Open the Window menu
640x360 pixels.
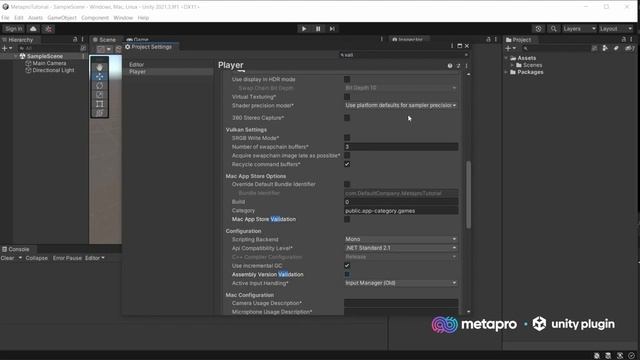pos(123,18)
